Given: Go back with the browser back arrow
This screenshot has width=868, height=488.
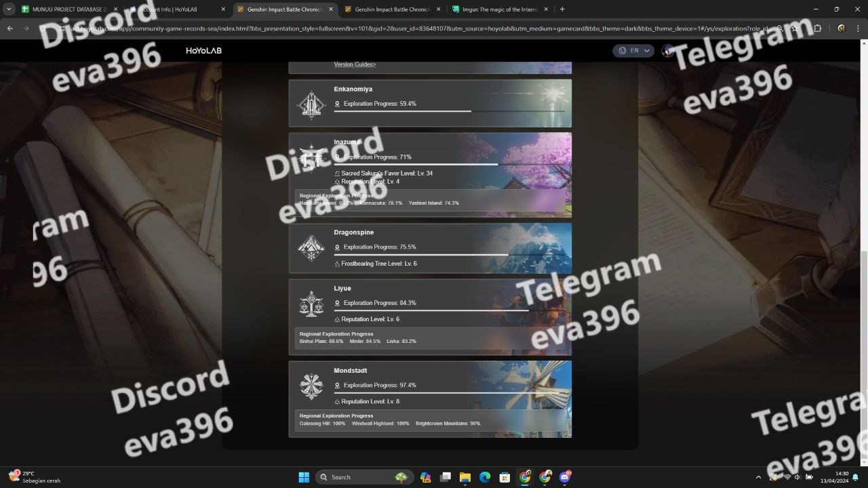Looking at the screenshot, I should click(9, 28).
